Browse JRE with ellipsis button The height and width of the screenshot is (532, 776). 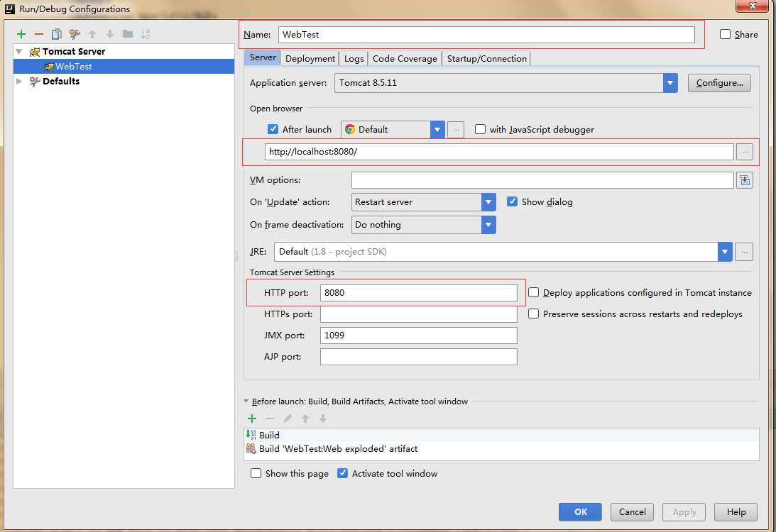(x=744, y=252)
